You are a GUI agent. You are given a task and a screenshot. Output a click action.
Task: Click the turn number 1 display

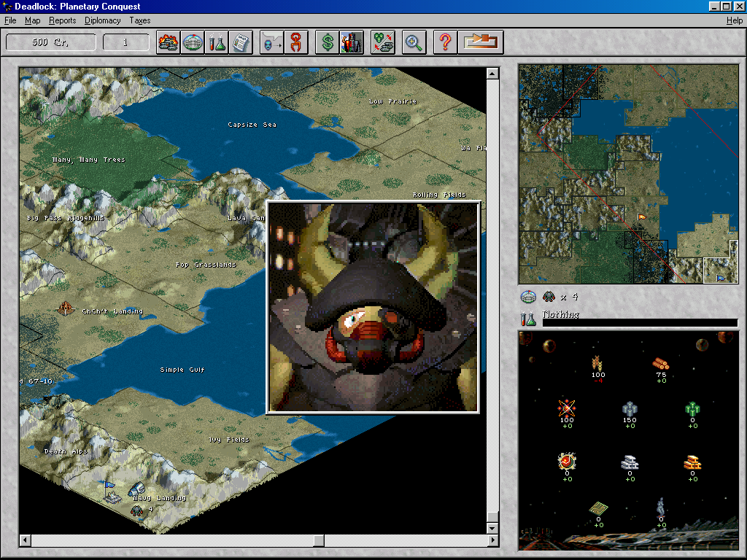coord(125,42)
